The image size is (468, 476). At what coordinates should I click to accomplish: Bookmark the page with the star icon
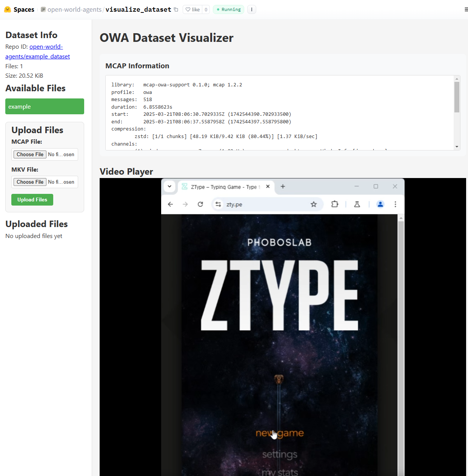[314, 204]
